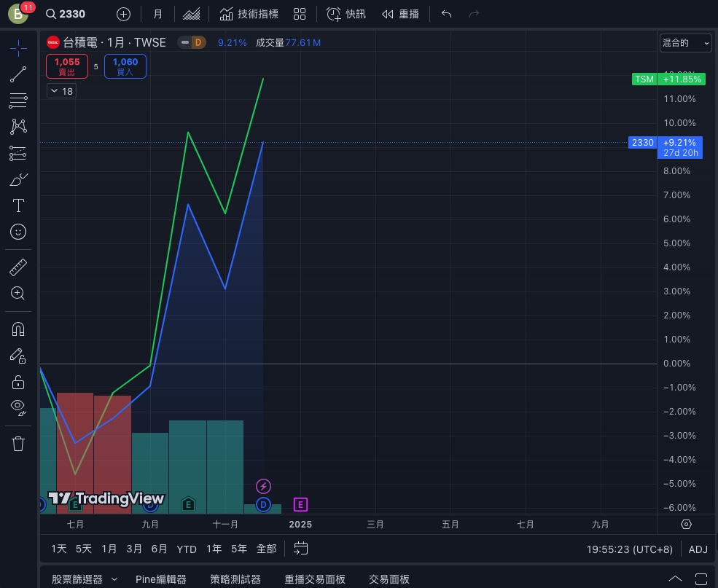Open symbol search for 2330
This screenshot has height=588, width=718.
(x=66, y=14)
